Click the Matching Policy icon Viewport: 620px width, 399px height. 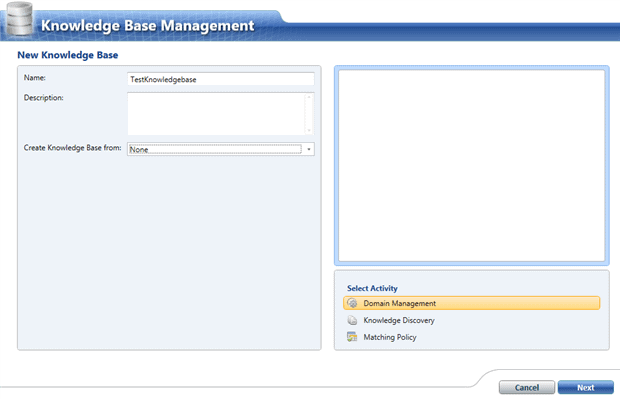(x=352, y=337)
